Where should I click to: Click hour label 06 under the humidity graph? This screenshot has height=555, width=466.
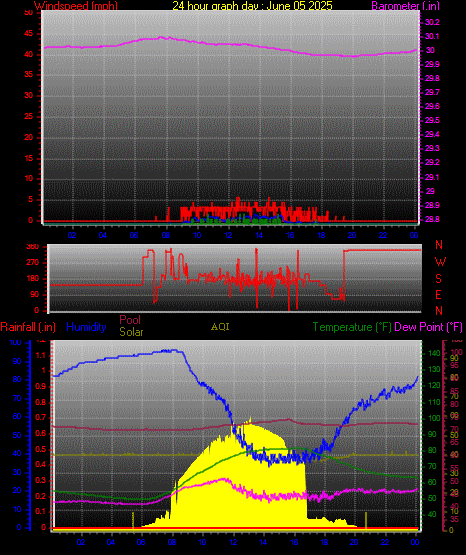coord(141,543)
